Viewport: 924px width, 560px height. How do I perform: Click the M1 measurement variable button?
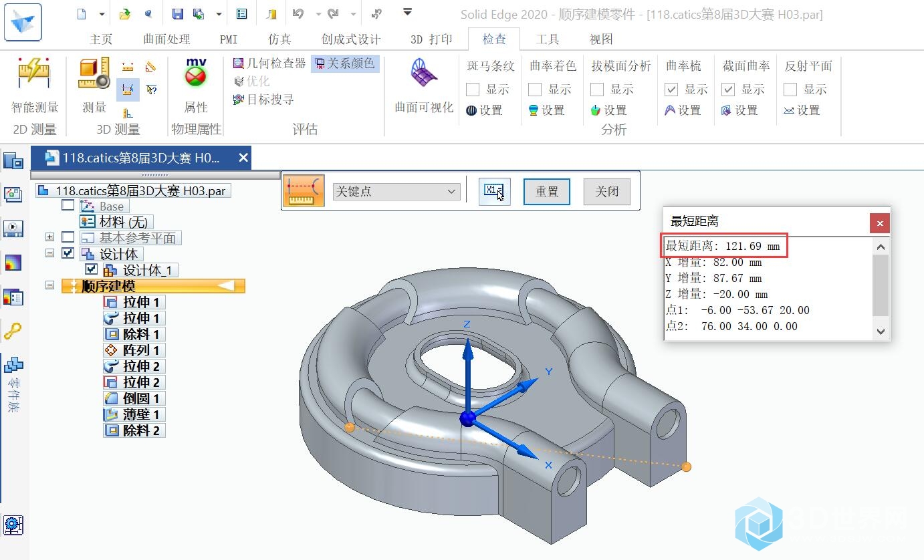tap(494, 192)
